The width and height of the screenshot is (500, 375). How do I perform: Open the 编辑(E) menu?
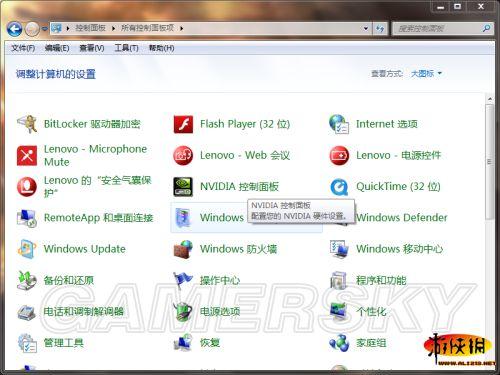[57, 48]
